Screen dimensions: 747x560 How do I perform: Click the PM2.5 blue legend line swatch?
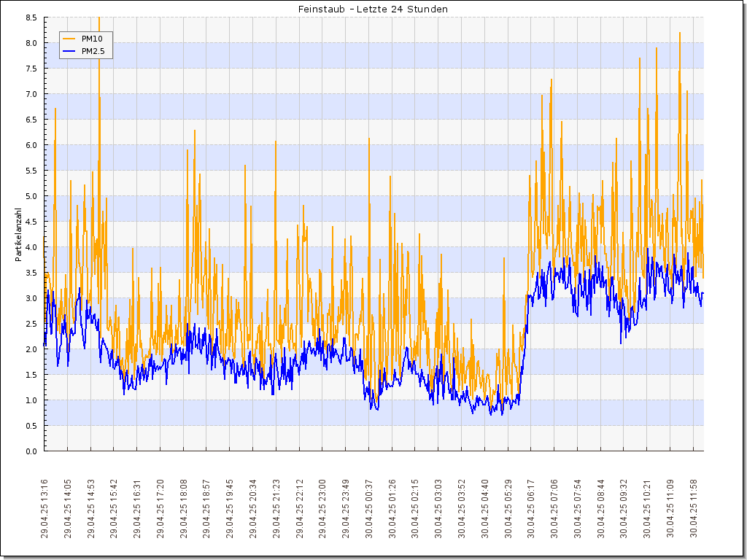69,51
